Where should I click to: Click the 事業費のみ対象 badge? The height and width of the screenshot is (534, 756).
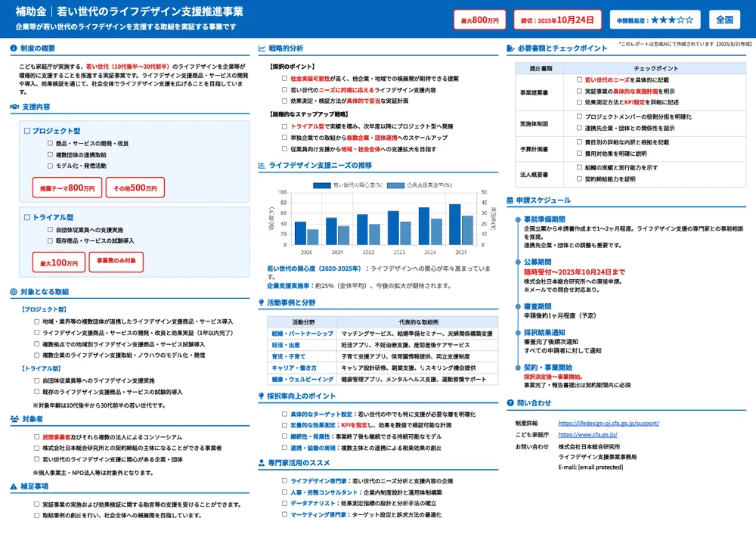coord(116,262)
